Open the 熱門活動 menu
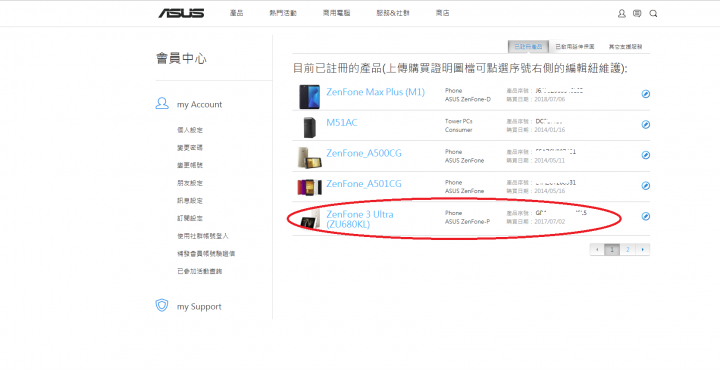This screenshot has height=371, width=720. [283, 13]
